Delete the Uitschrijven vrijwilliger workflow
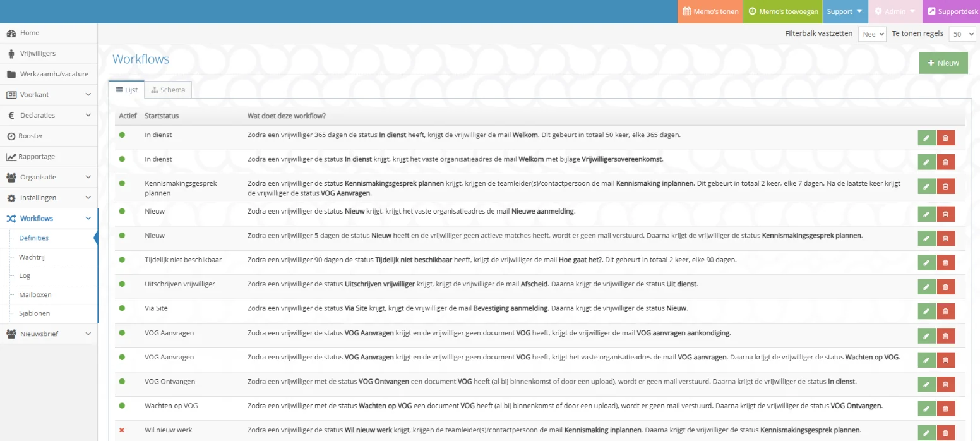The height and width of the screenshot is (441, 980). coord(945,287)
